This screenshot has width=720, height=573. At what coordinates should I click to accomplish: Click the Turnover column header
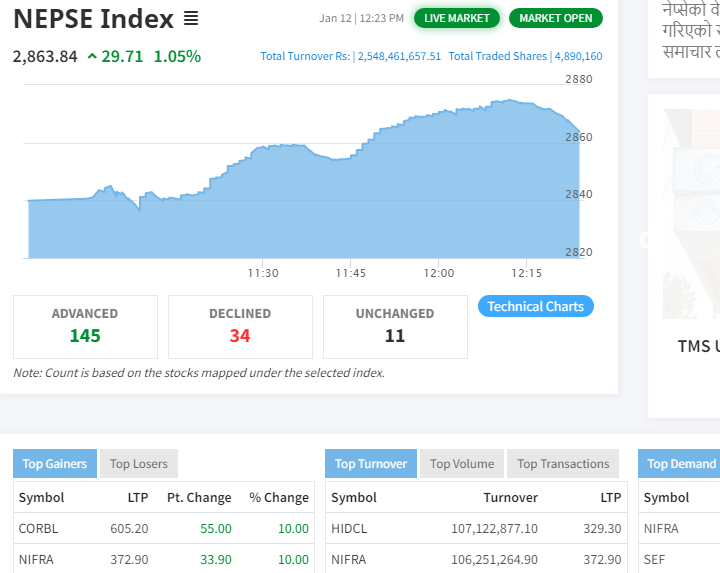tap(511, 498)
